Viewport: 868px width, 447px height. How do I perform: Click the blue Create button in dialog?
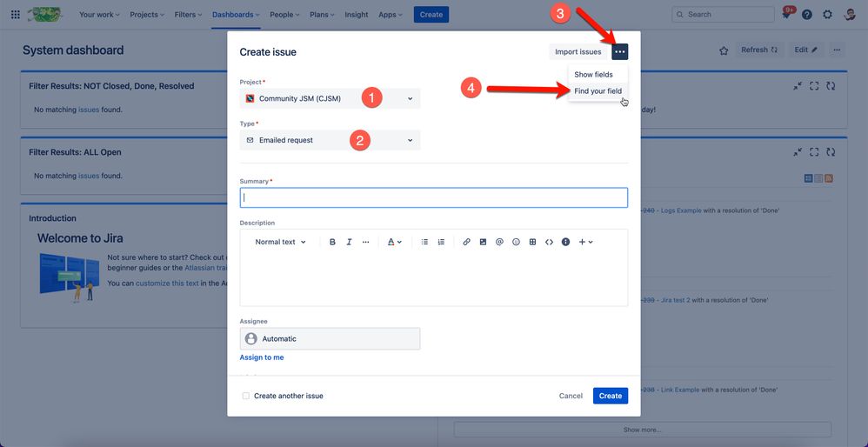click(611, 396)
